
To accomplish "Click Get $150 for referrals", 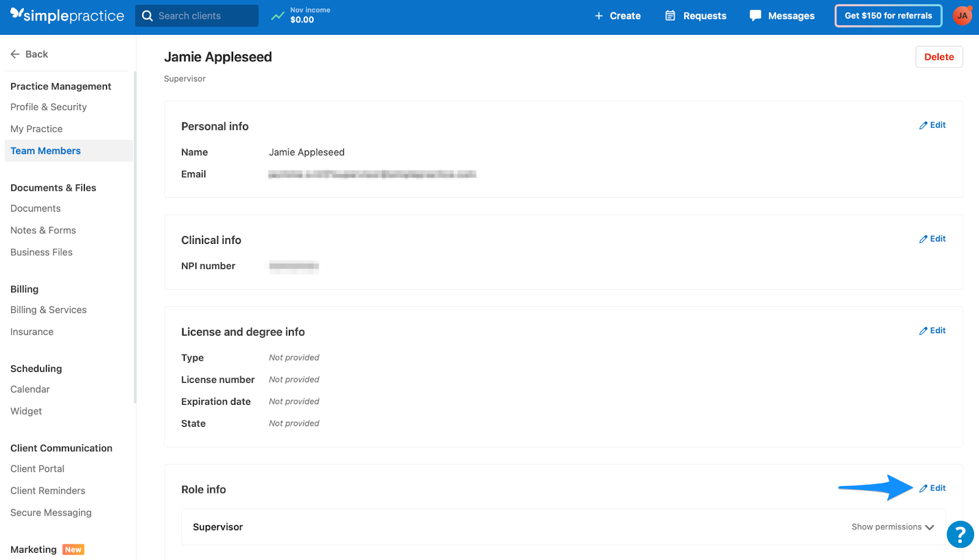I will [887, 15].
